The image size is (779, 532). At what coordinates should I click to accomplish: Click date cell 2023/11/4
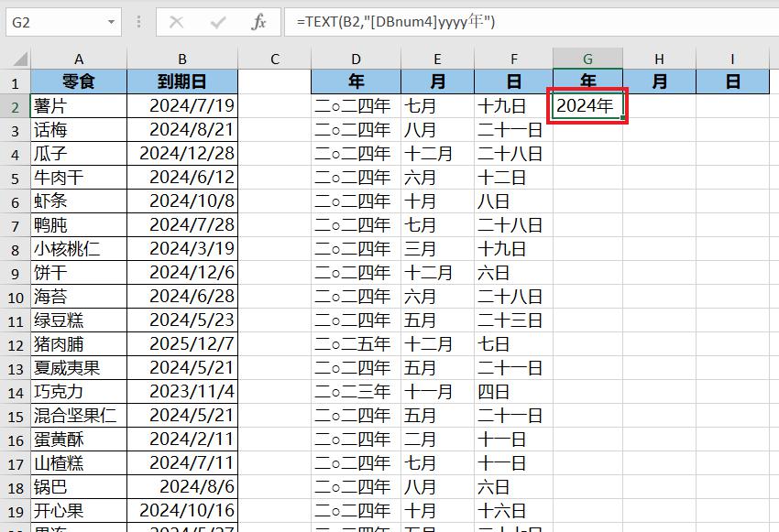tap(182, 392)
